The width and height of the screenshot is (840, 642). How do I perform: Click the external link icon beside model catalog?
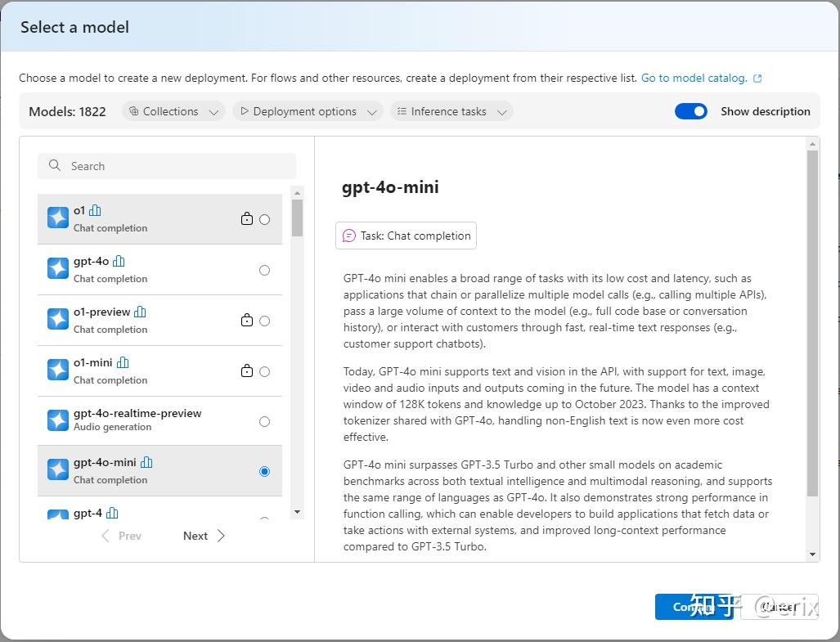[x=757, y=79]
